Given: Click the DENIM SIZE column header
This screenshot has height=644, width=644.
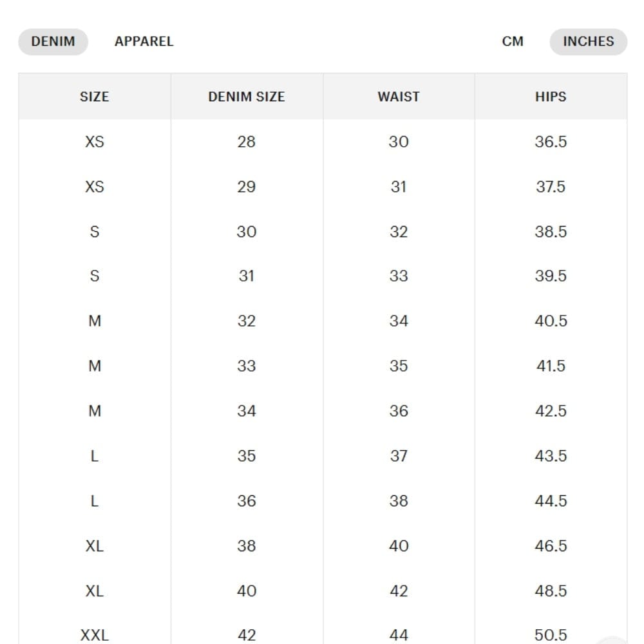Looking at the screenshot, I should tap(246, 97).
